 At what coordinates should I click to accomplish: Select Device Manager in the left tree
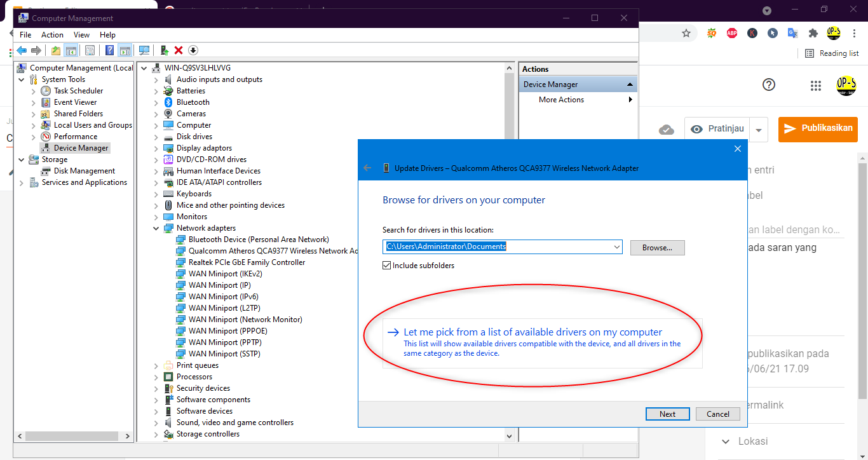coord(75,148)
